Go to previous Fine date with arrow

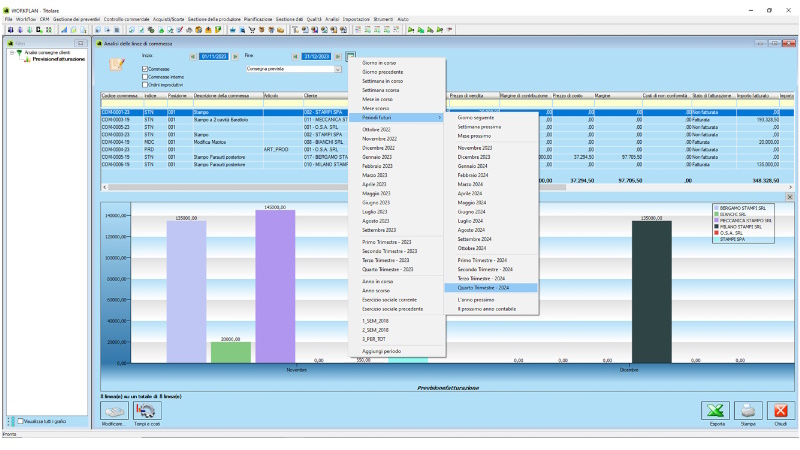[x=295, y=57]
